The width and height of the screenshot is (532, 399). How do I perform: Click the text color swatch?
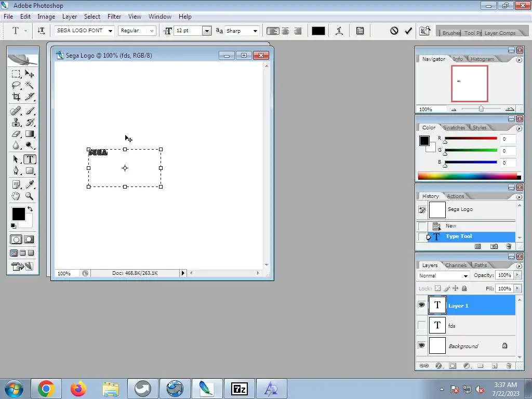pos(318,31)
